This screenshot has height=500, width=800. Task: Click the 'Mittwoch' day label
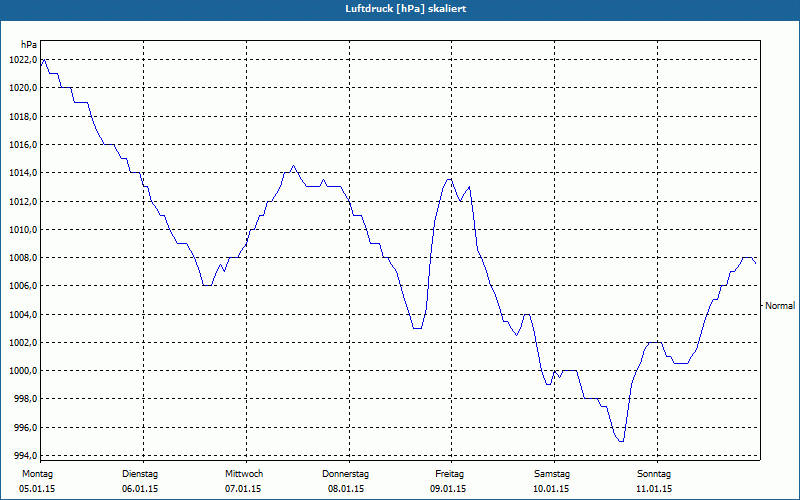point(244,474)
